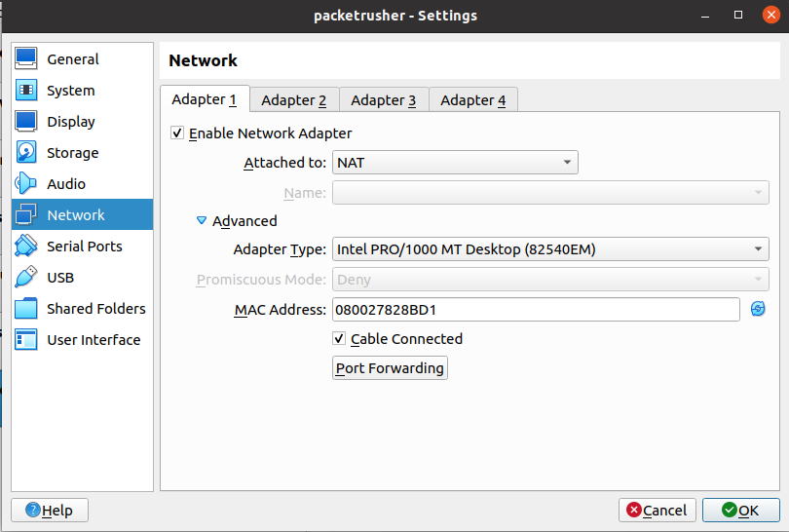Click the Shared Folders folder icon
Screen dimensions: 789x532
25,309
